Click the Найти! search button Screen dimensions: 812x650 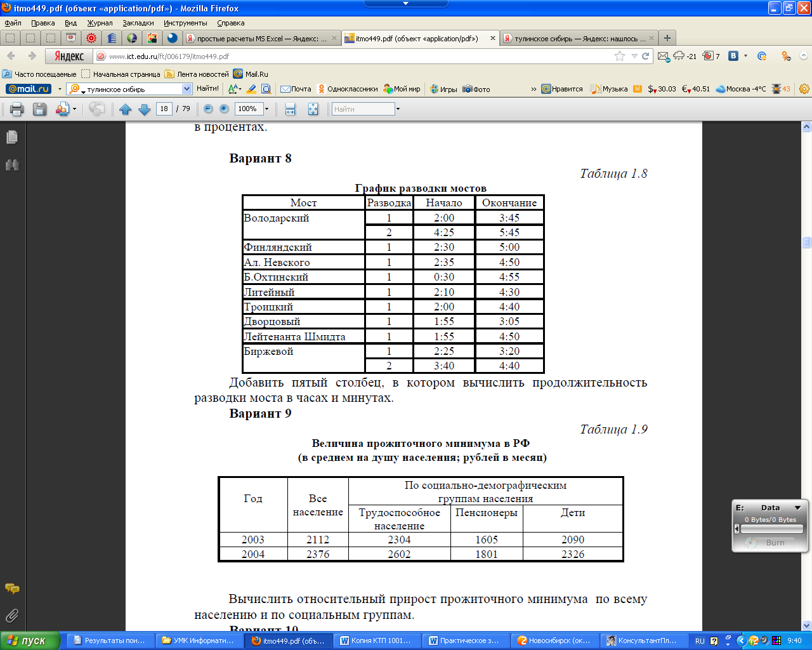tap(207, 89)
